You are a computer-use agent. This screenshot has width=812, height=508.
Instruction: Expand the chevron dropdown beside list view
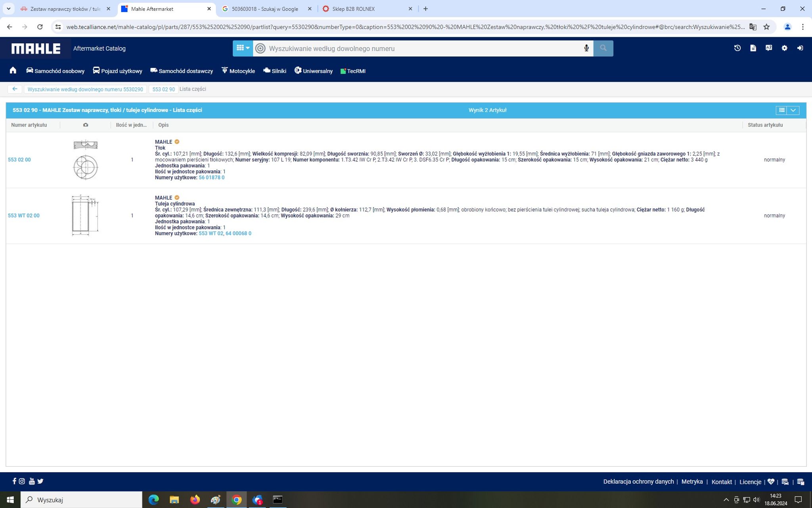(793, 110)
